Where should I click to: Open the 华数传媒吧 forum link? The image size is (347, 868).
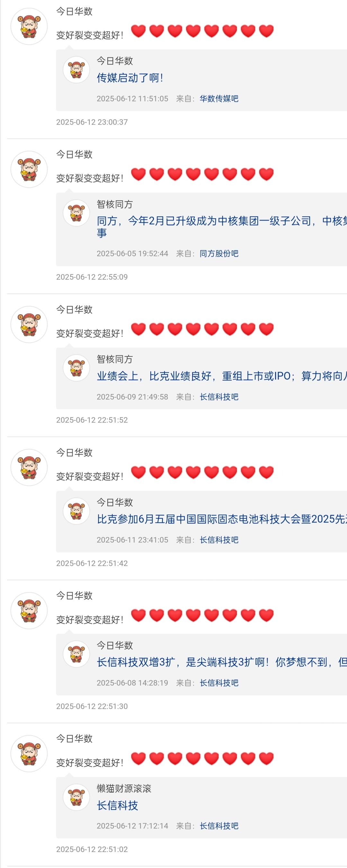click(219, 99)
